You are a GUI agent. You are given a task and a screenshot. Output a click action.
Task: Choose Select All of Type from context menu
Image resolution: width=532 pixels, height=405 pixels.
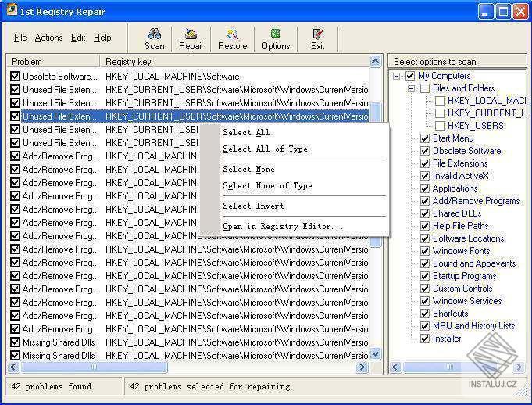click(x=265, y=149)
